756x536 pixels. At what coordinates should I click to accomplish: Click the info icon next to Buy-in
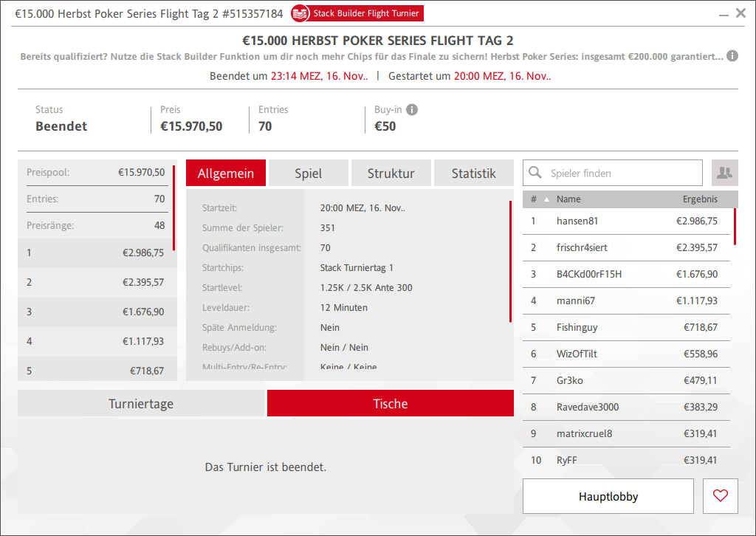(412, 110)
